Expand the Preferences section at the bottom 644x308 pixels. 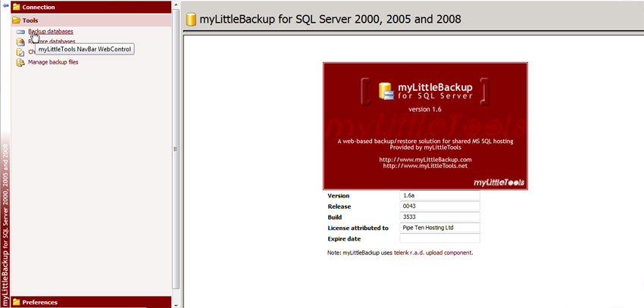(91, 302)
